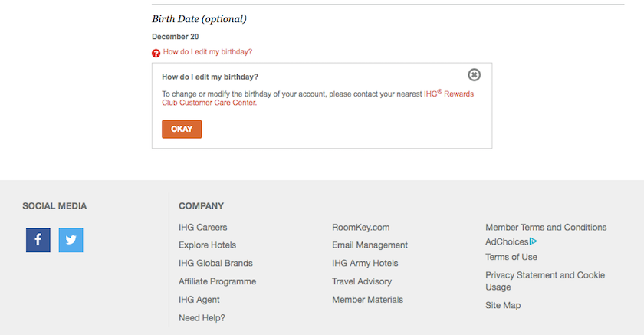Click the COMPANY footer heading
Screen dimensions: 644x335
(201, 206)
